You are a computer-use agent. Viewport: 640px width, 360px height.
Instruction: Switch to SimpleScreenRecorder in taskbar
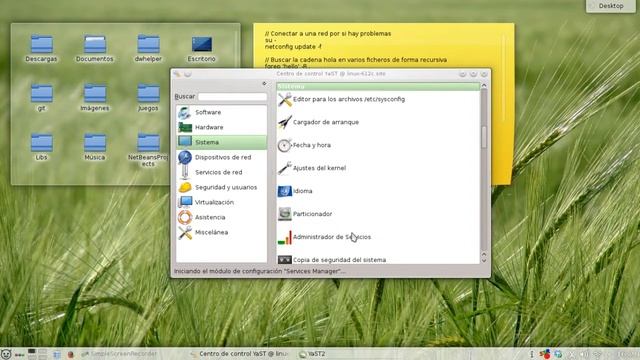119,354
